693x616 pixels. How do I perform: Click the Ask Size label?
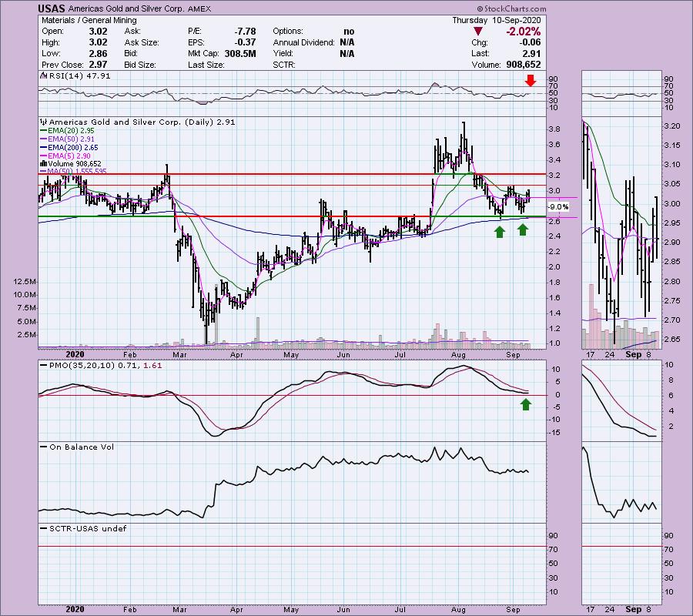tap(142, 42)
